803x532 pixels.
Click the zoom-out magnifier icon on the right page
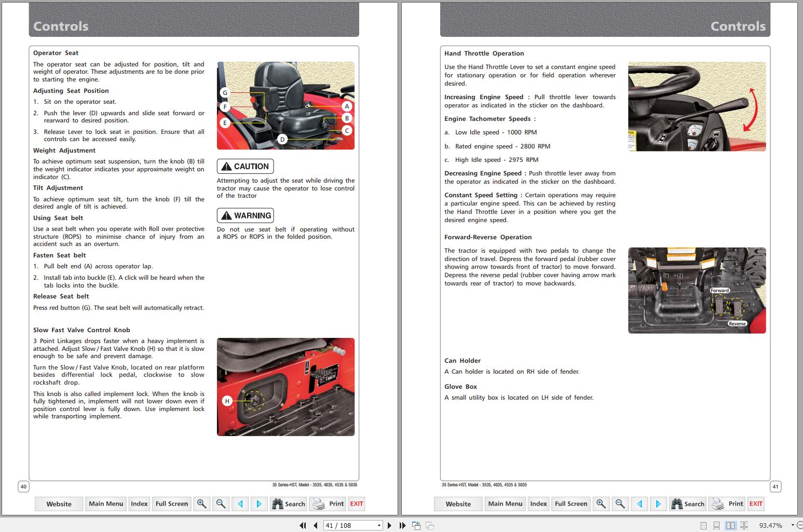point(619,503)
